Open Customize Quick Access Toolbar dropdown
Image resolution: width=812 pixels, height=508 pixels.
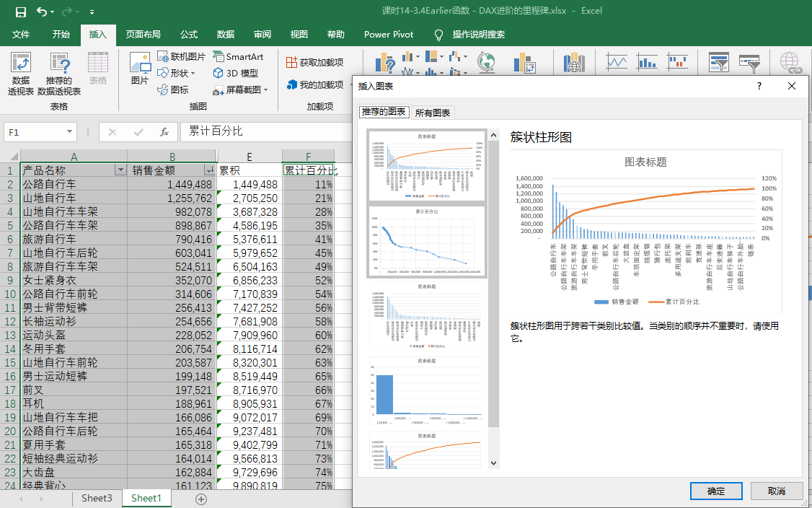tap(92, 12)
